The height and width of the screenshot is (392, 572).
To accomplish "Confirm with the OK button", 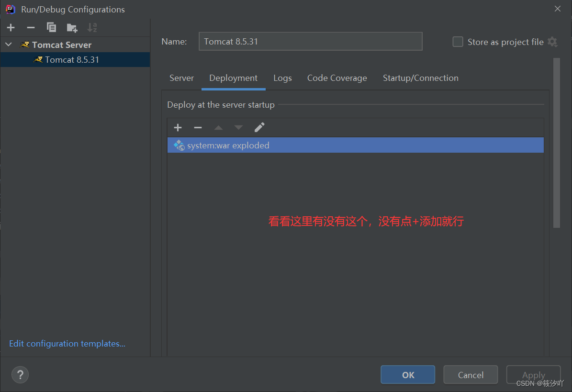I will pos(408,374).
